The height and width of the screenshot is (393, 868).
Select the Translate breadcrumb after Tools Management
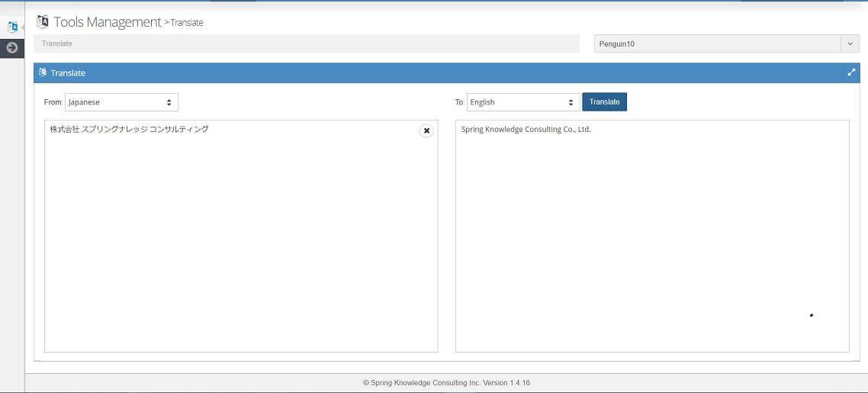pos(187,23)
